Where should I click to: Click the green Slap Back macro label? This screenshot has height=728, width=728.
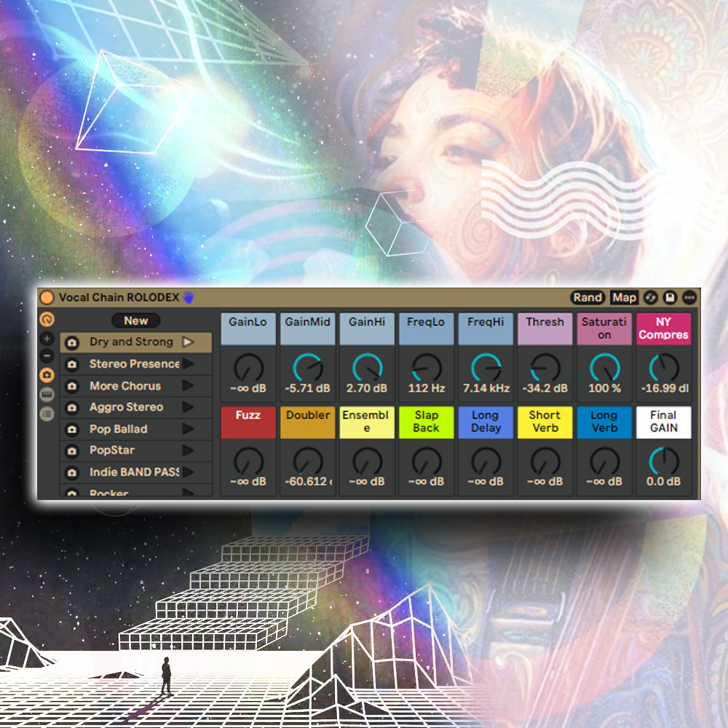pos(427,422)
